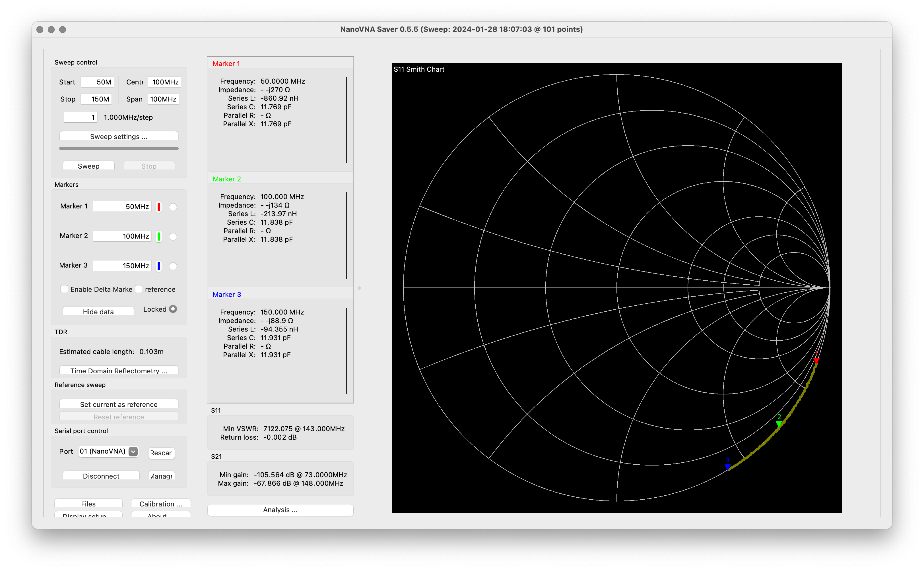Image resolution: width=924 pixels, height=571 pixels.
Task: Open the Port dropdown selector
Action: click(x=109, y=451)
